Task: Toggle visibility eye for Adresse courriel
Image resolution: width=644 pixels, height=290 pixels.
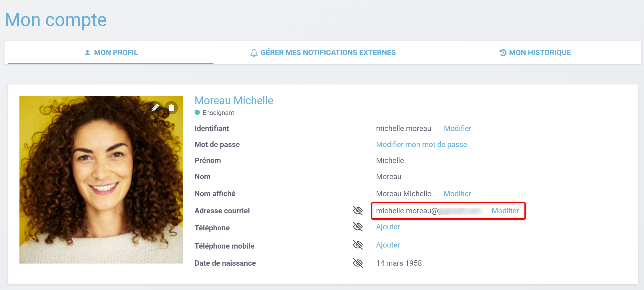Action: point(358,211)
